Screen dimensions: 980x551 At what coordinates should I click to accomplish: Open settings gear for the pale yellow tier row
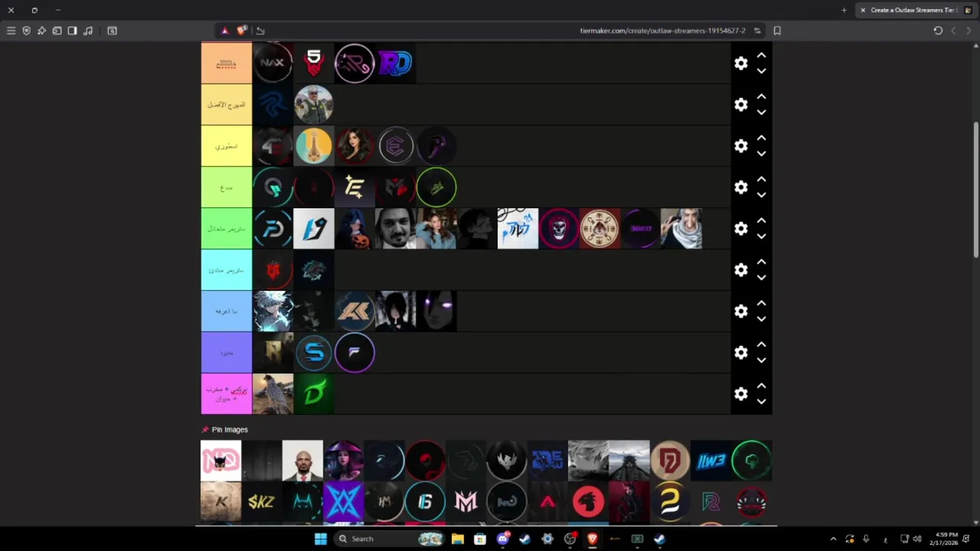click(740, 105)
